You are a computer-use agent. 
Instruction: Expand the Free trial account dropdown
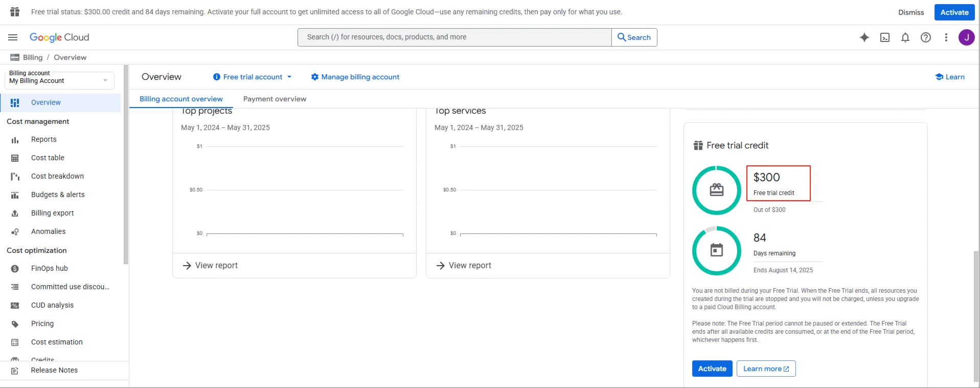(253, 77)
